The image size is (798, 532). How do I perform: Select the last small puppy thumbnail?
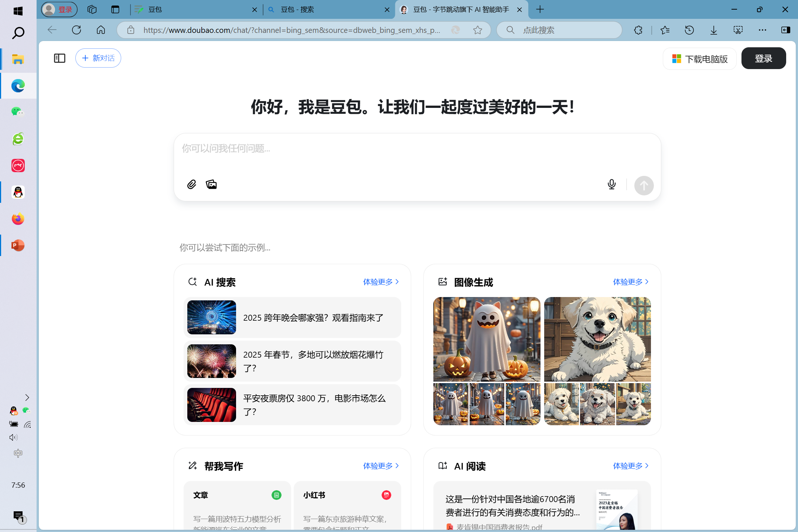click(634, 404)
